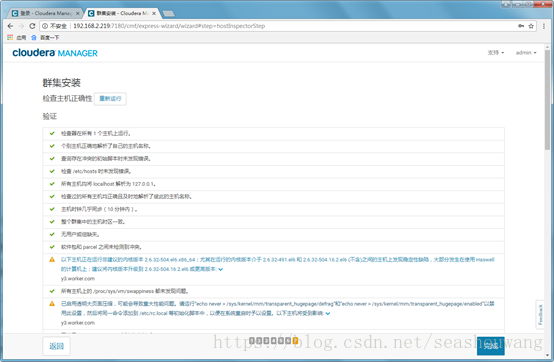Jump to wizard step 4 indicator

point(273,340)
